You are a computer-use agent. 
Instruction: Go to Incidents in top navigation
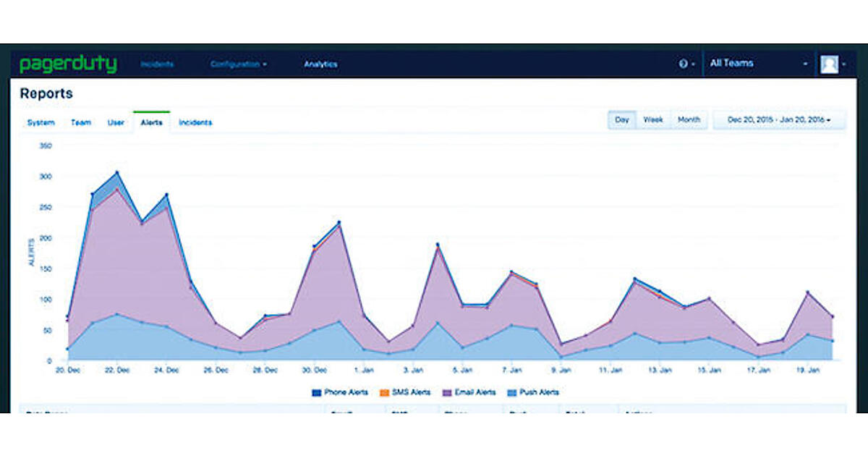coord(157,64)
